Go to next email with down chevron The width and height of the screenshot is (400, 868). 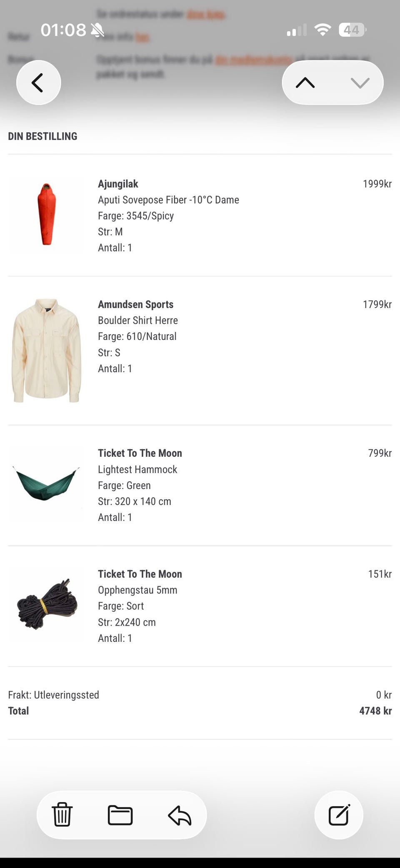(360, 83)
